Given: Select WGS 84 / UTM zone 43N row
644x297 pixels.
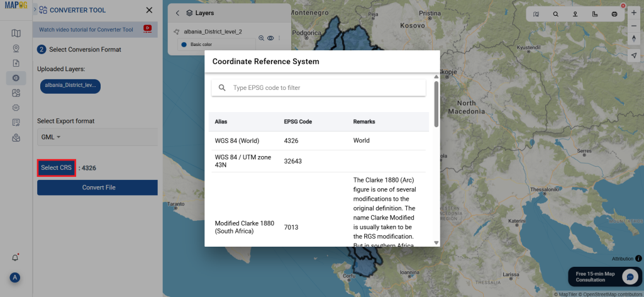Looking at the screenshot, I should coord(318,161).
